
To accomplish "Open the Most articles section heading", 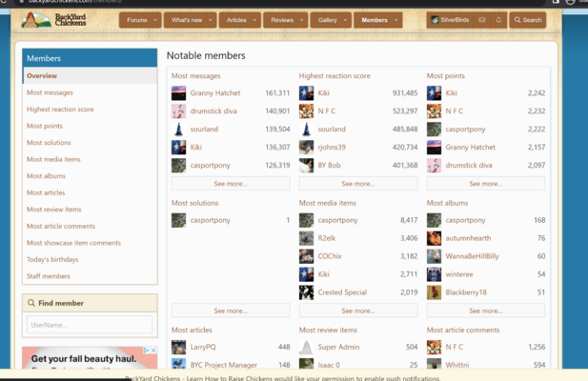I will [x=192, y=330].
